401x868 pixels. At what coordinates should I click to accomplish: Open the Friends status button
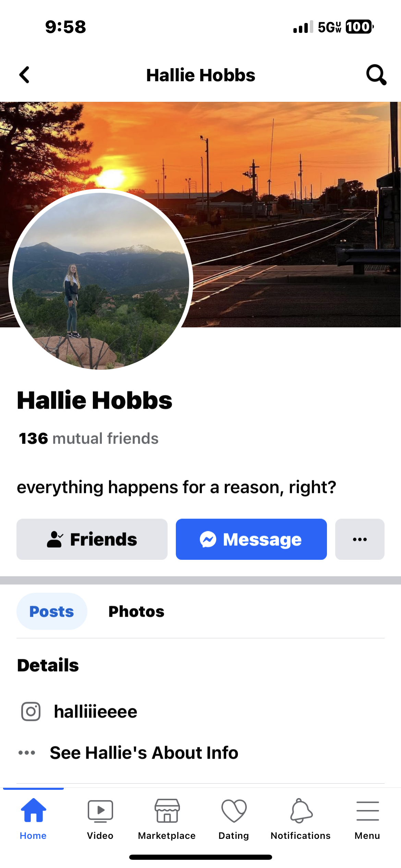click(92, 539)
